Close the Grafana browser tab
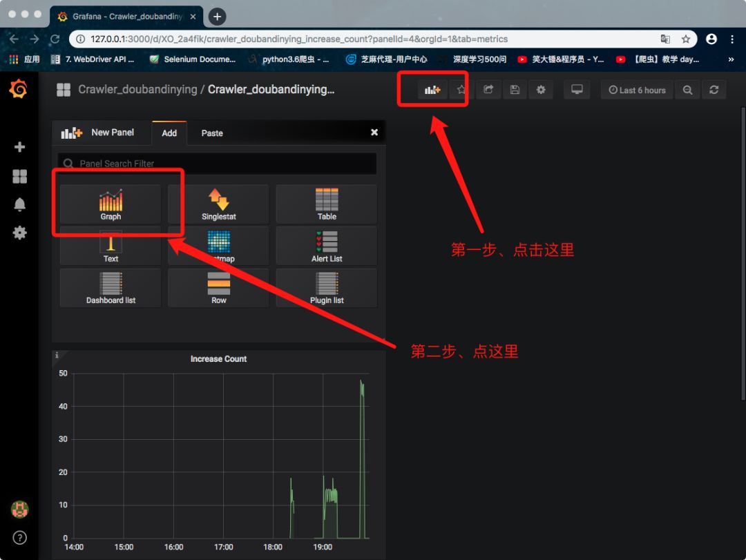Viewport: 746px width, 560px height. [x=193, y=16]
